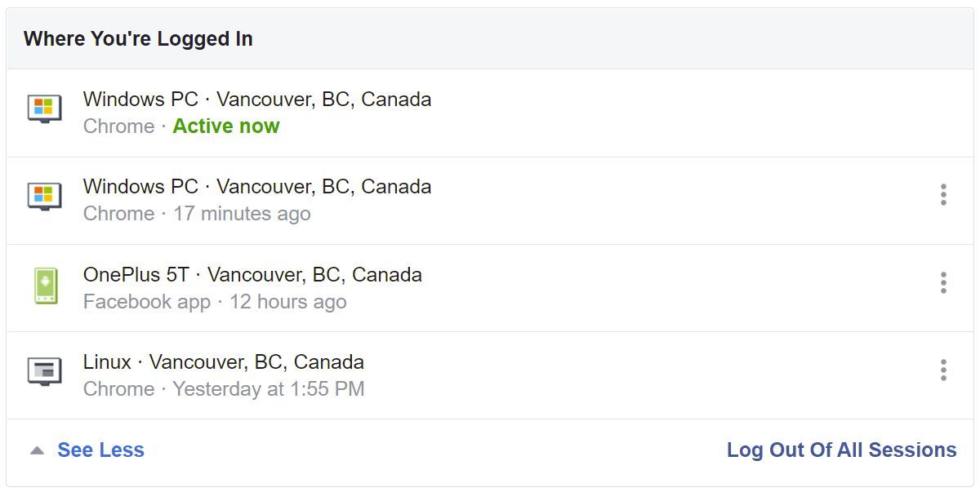Collapse list with the See Less arrow
980x492 pixels.
point(37,450)
